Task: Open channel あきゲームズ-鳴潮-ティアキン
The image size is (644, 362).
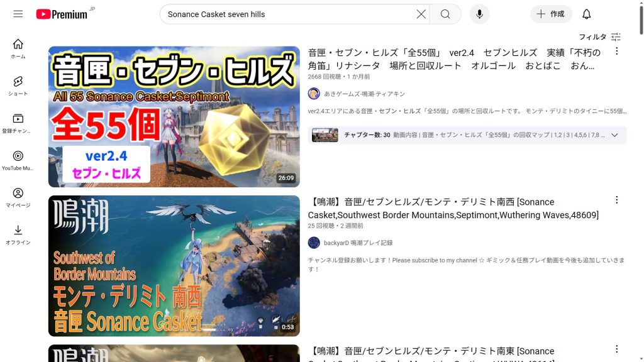Action: pyautogui.click(x=364, y=94)
